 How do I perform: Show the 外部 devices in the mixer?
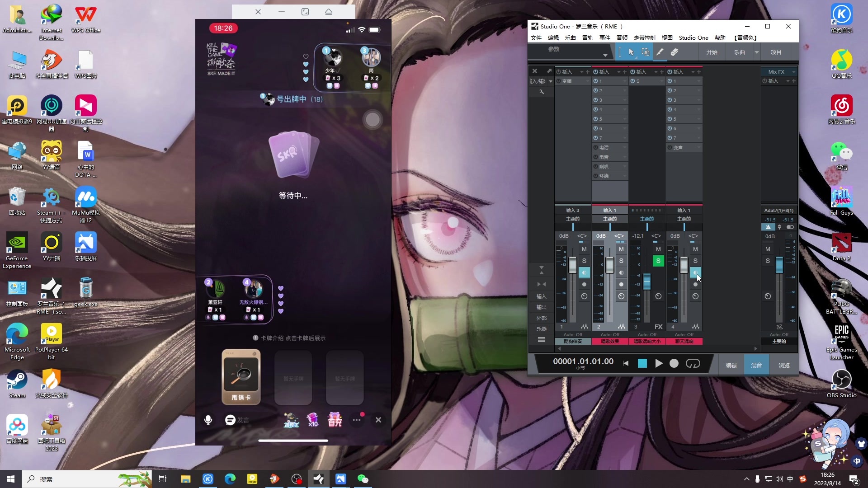(x=542, y=318)
